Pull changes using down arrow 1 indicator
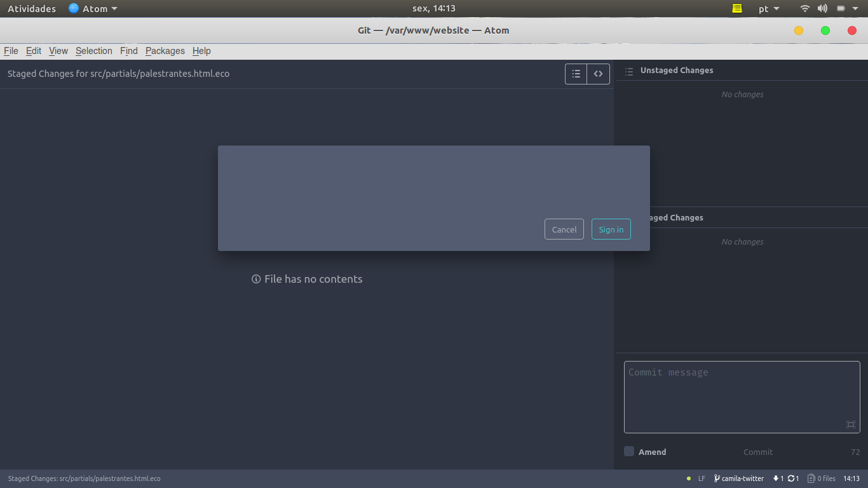The width and height of the screenshot is (868, 488). (x=778, y=478)
